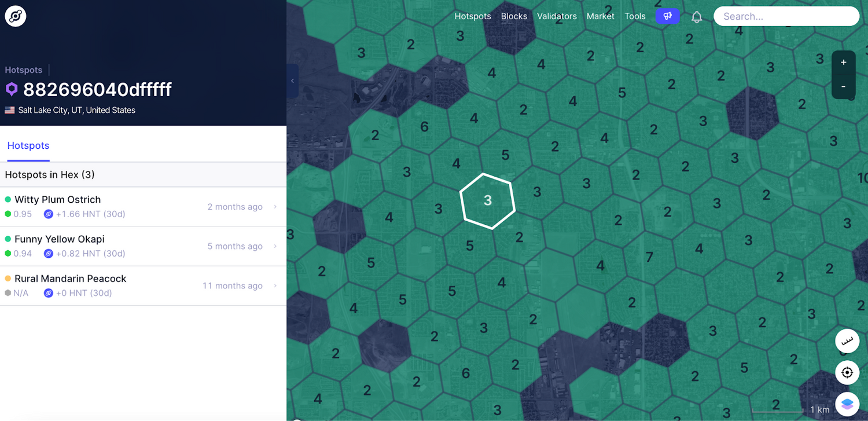Click the purple megaphone announcement button
This screenshot has height=421, width=868.
pyautogui.click(x=667, y=16)
